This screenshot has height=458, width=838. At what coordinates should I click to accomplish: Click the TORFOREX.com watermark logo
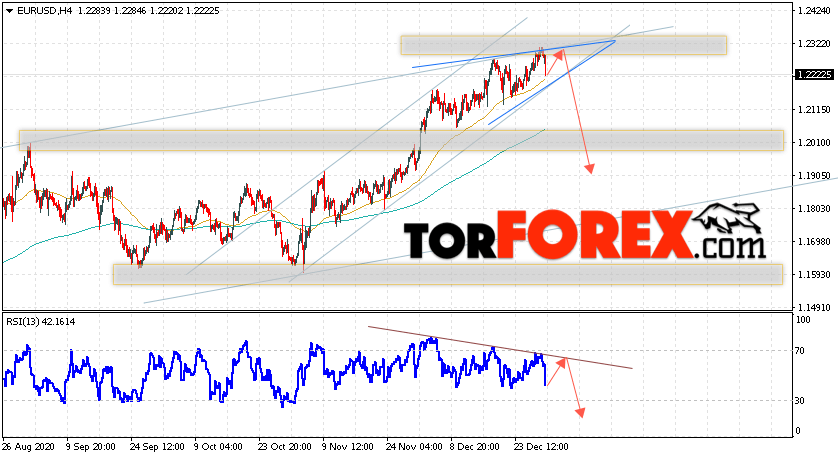(584, 235)
